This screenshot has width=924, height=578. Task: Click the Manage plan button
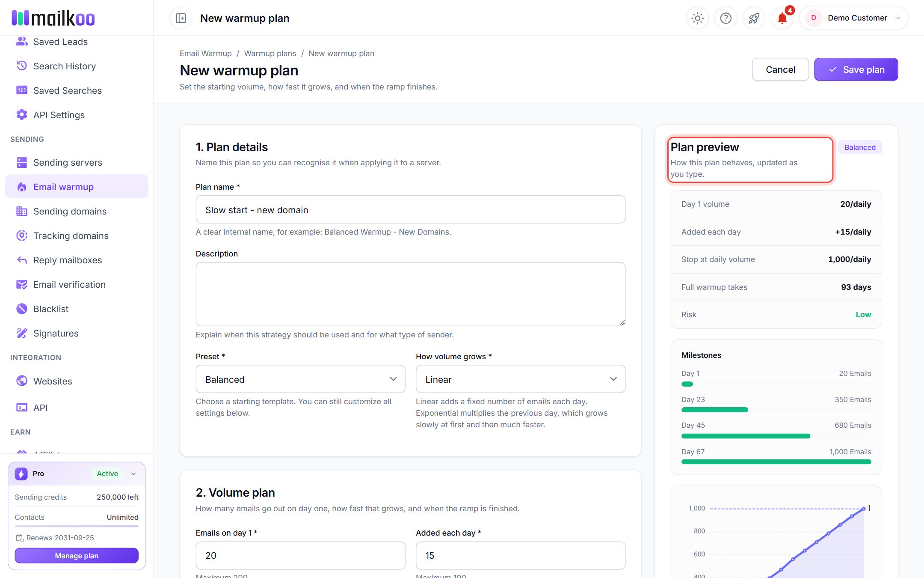[x=77, y=556]
